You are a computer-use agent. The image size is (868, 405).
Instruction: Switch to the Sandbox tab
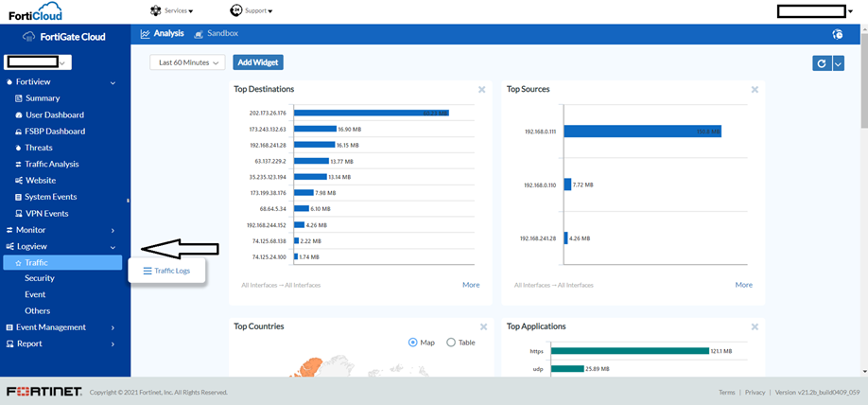pyautogui.click(x=216, y=33)
